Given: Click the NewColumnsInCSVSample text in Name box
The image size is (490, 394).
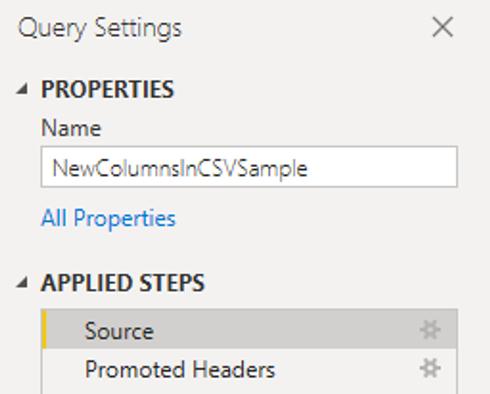Looking at the screenshot, I should point(180,168).
